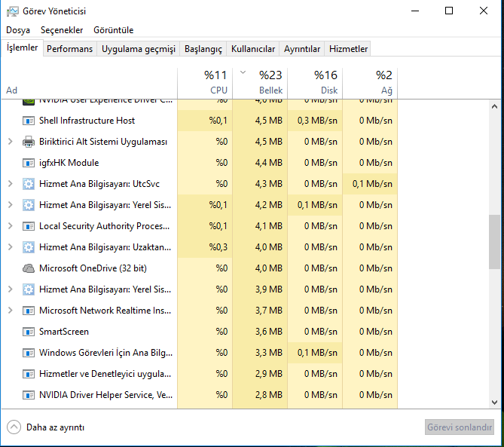Click the Hizmetler ve Denetleyici uygulaması icon
504x447 pixels.
click(29, 374)
